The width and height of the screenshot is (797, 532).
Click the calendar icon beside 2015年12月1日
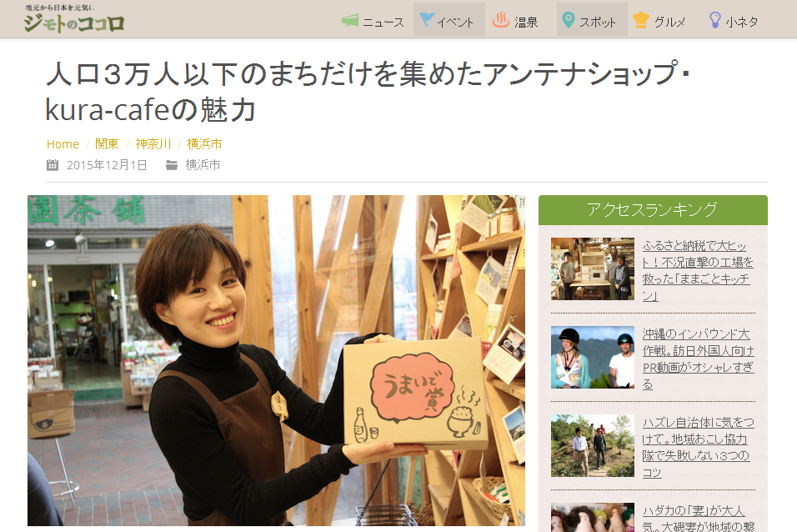53,165
